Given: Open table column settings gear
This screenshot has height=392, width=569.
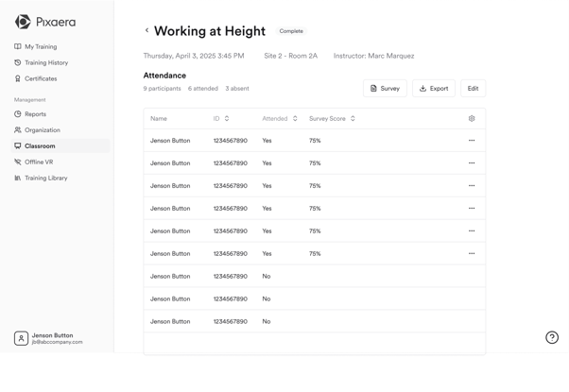Looking at the screenshot, I should tap(472, 119).
